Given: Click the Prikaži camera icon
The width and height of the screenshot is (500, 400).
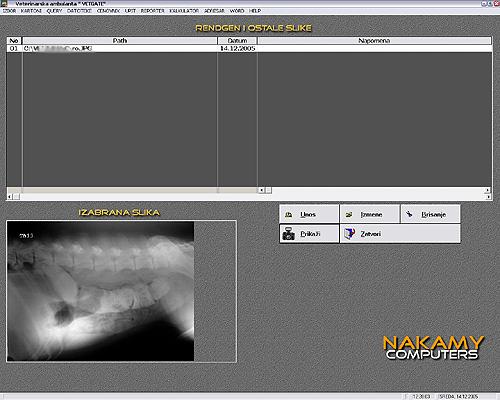Looking at the screenshot, I should (x=288, y=234).
